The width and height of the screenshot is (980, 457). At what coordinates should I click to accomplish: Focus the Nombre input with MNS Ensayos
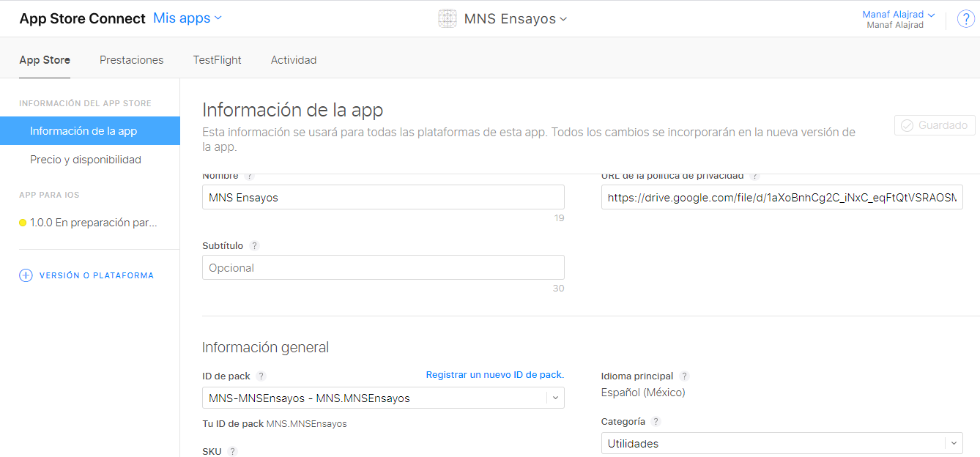383,197
